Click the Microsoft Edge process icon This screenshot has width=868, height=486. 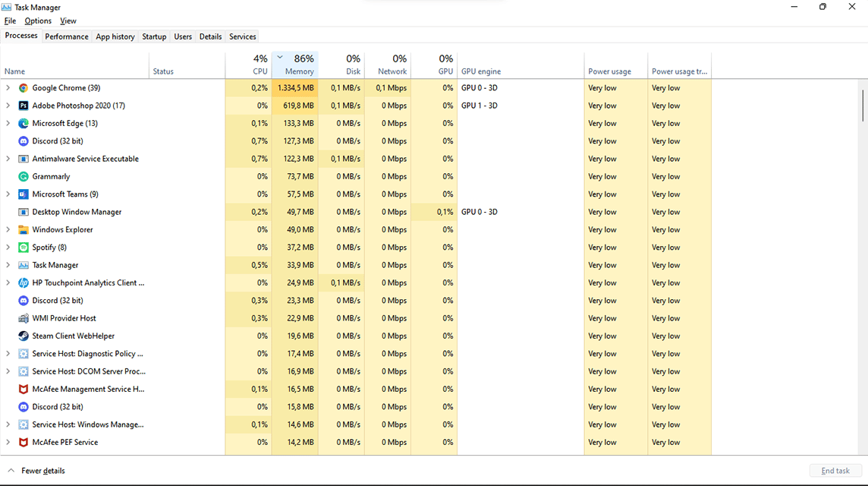coord(24,124)
